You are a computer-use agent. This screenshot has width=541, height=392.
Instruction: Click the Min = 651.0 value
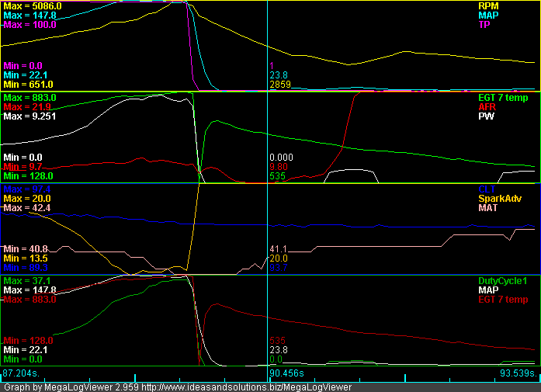pos(28,85)
